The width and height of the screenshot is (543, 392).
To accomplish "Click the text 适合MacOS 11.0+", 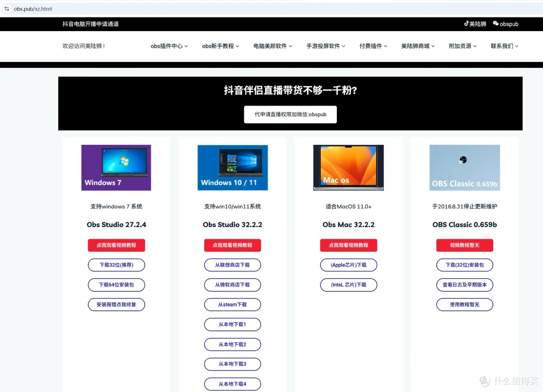I will click(x=348, y=207).
